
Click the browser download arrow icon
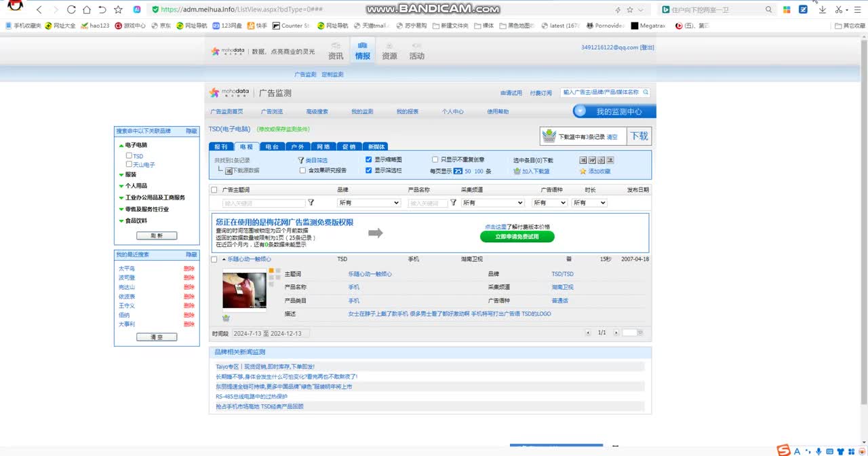click(x=822, y=9)
